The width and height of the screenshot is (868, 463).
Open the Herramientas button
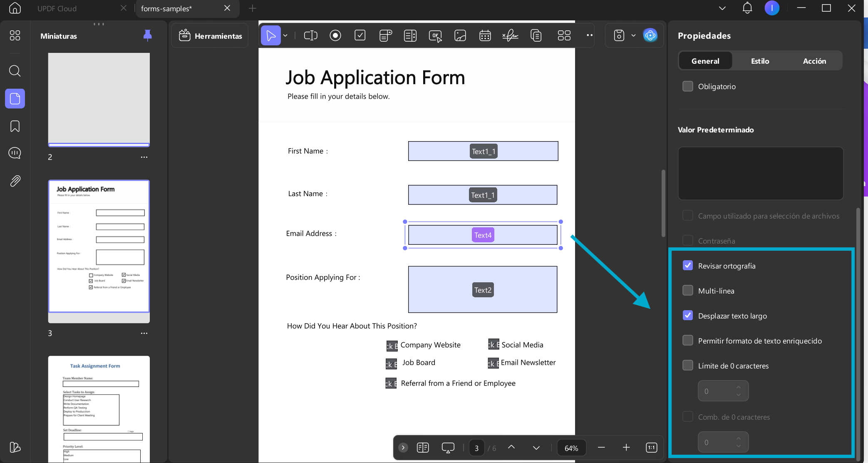pyautogui.click(x=210, y=36)
